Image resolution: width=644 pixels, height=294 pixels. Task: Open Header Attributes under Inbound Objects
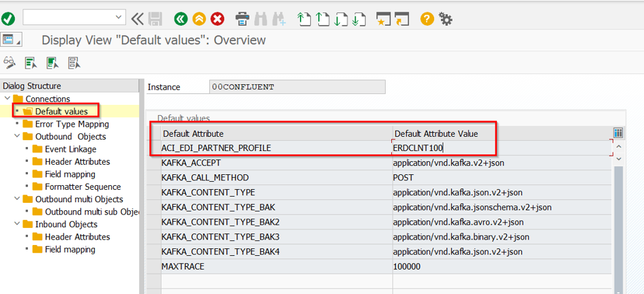77,237
